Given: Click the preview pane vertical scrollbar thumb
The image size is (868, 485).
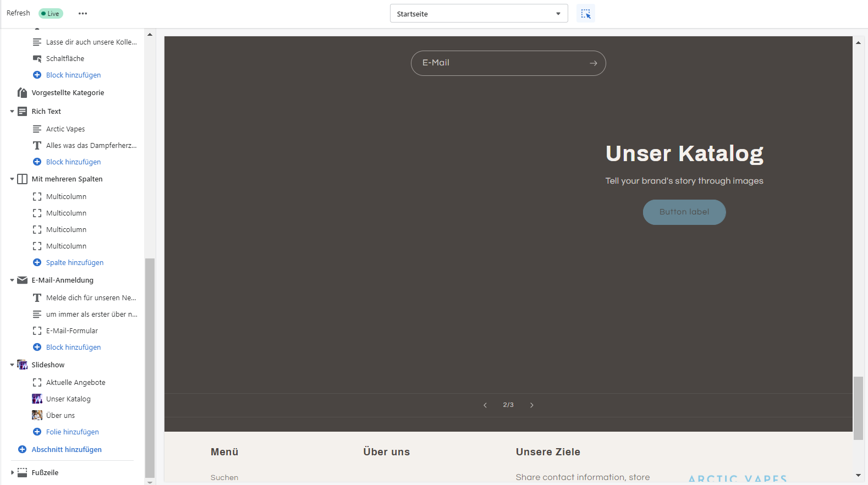Looking at the screenshot, I should pos(858,408).
